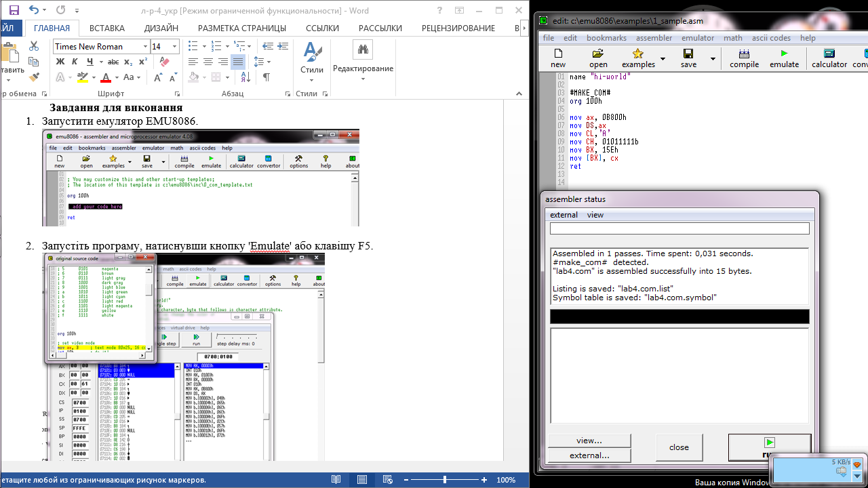Adjust the Word zoom slider handle
868x488 pixels.
(x=445, y=479)
